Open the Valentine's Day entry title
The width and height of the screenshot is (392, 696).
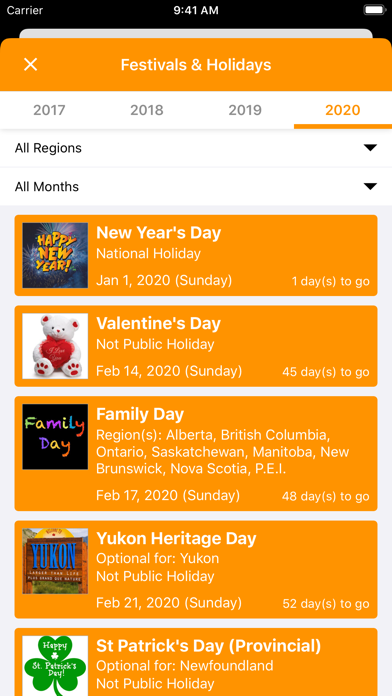click(x=158, y=324)
